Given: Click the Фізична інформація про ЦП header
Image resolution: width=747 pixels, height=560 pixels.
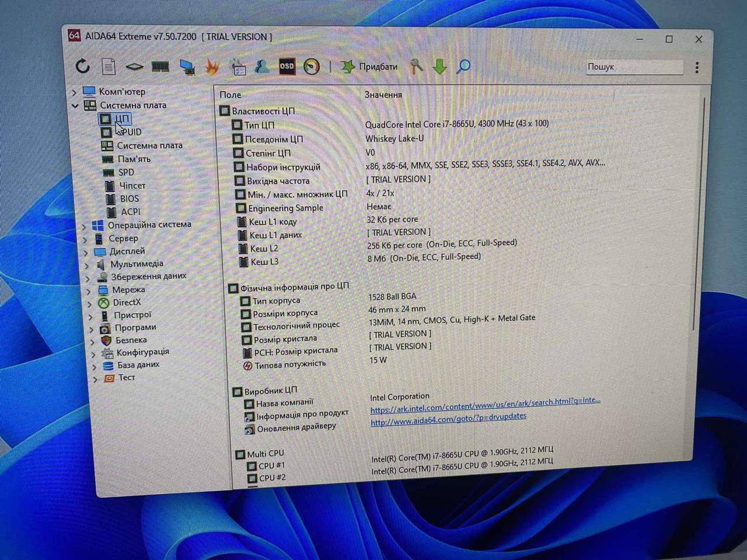Looking at the screenshot, I should 288,287.
